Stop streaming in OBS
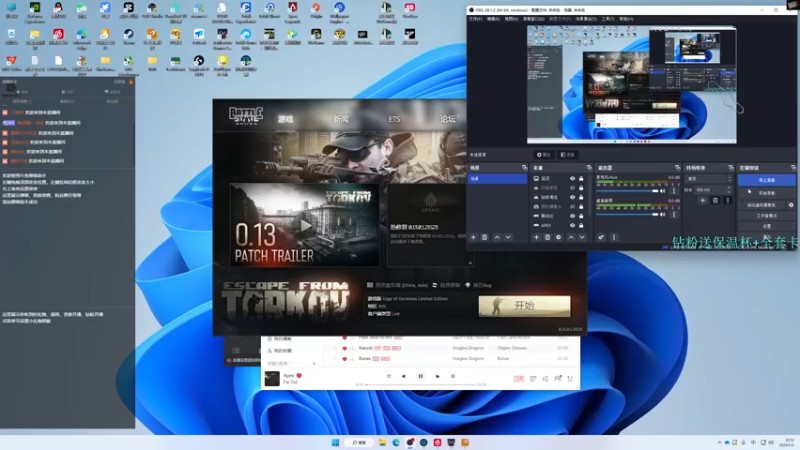 [x=766, y=180]
